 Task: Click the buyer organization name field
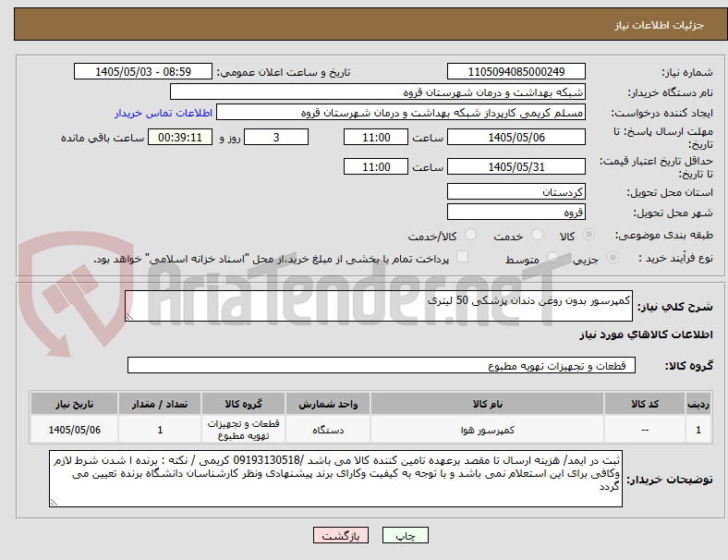point(378,91)
